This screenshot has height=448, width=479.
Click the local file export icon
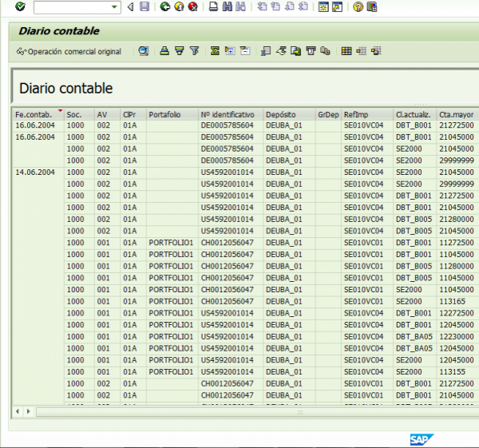tap(295, 51)
